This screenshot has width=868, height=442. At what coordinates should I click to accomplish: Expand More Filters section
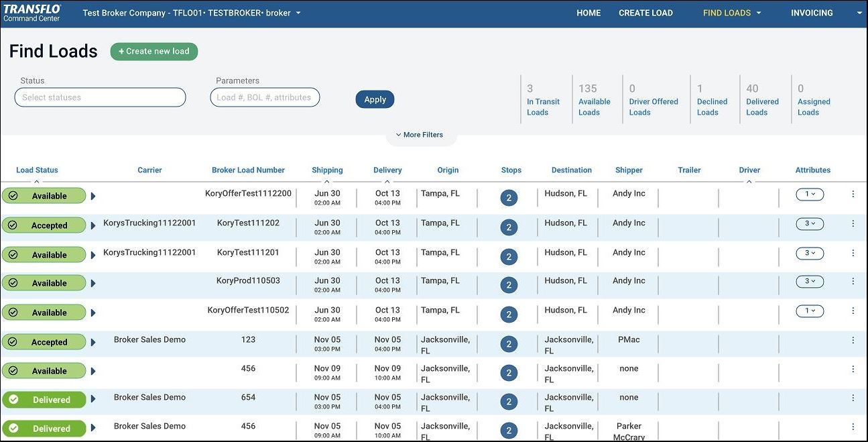420,135
